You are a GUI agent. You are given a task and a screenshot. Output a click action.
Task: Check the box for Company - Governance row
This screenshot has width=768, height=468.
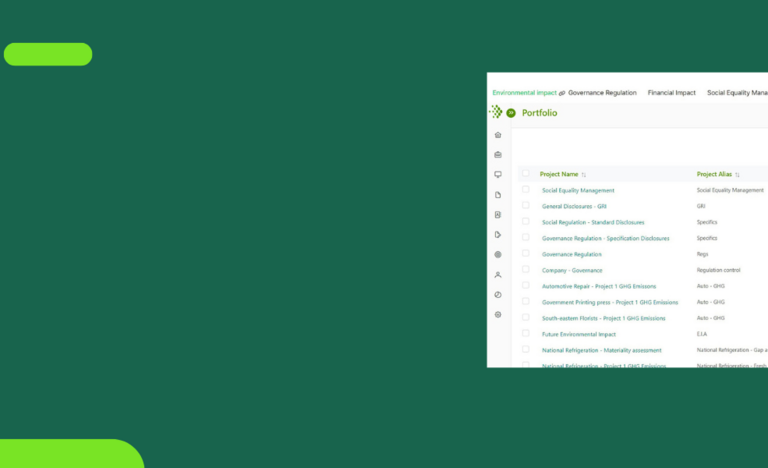525,270
